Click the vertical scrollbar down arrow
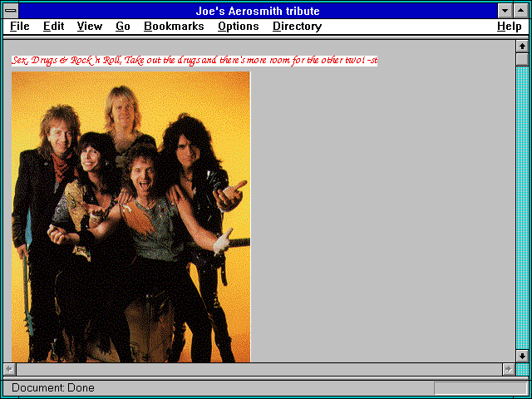The height and width of the screenshot is (399, 532). click(x=522, y=356)
